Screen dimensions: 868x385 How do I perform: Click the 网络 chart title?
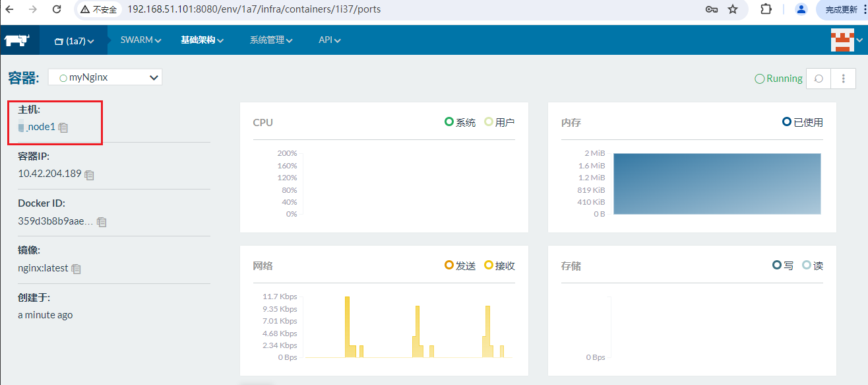tap(263, 265)
